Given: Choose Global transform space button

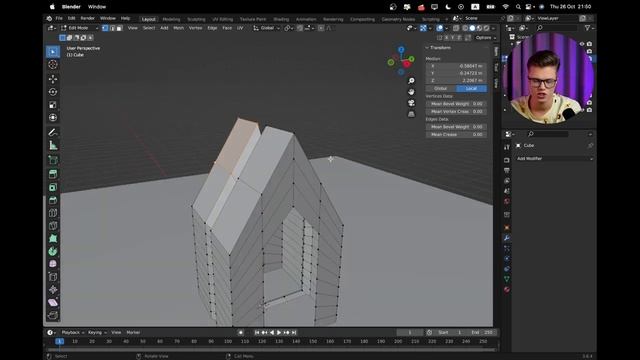Looking at the screenshot, I should point(440,89).
